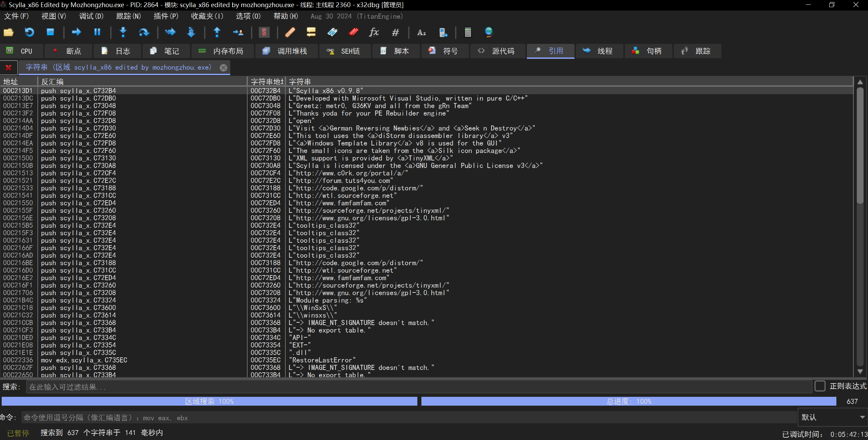
Task: Click the command input field
Action: pyautogui.click(x=409, y=418)
